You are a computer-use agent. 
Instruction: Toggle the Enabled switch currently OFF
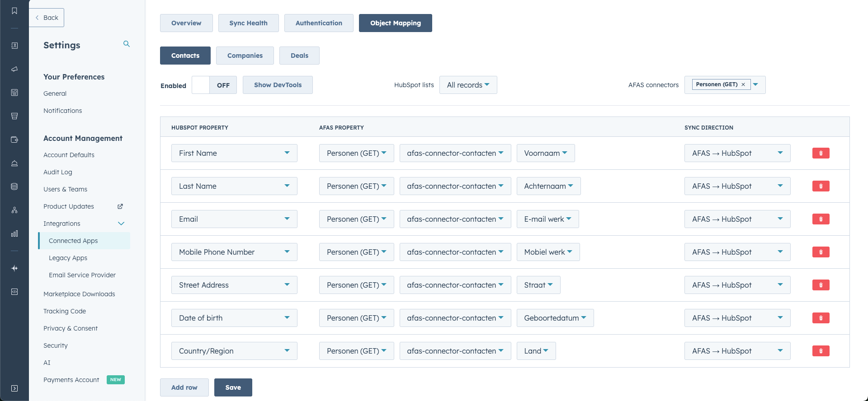click(214, 85)
